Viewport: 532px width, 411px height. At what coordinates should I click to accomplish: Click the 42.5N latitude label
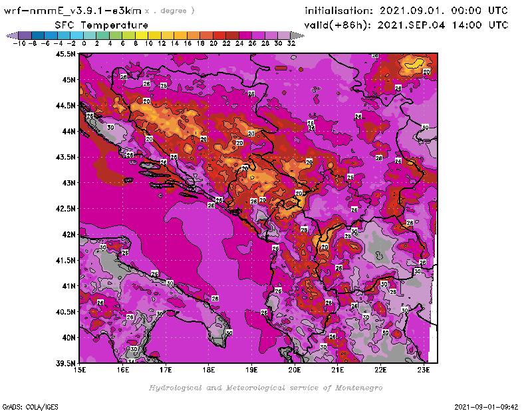[65, 209]
